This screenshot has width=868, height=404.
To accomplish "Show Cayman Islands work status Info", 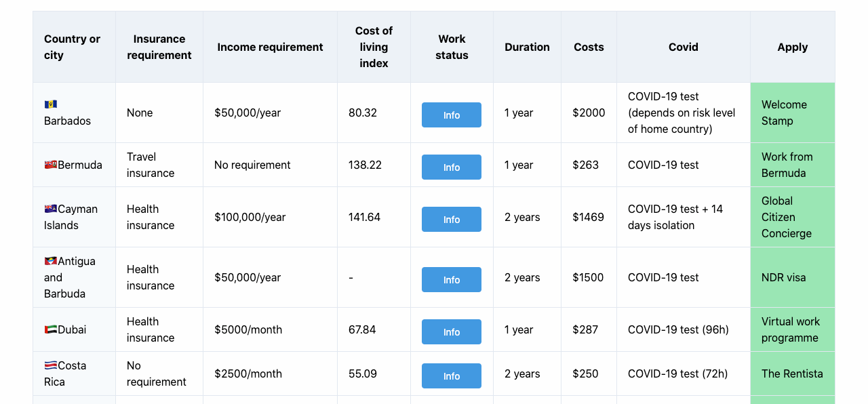I will [x=452, y=220].
